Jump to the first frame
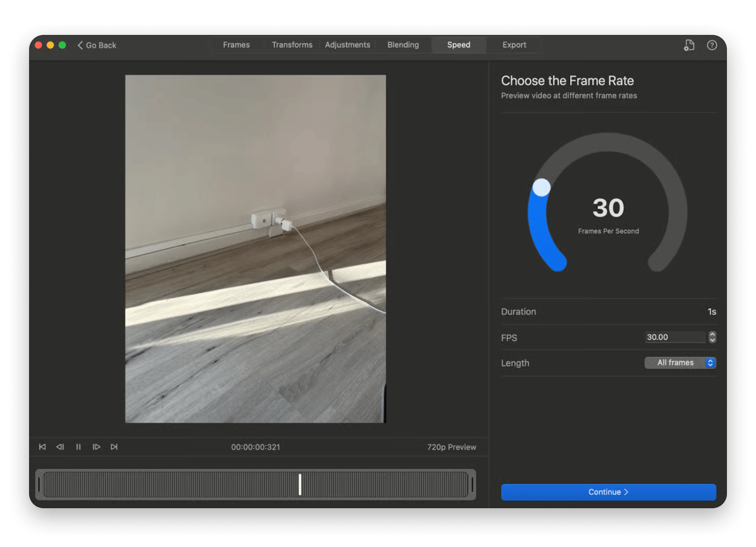The image size is (756, 547). (42, 447)
